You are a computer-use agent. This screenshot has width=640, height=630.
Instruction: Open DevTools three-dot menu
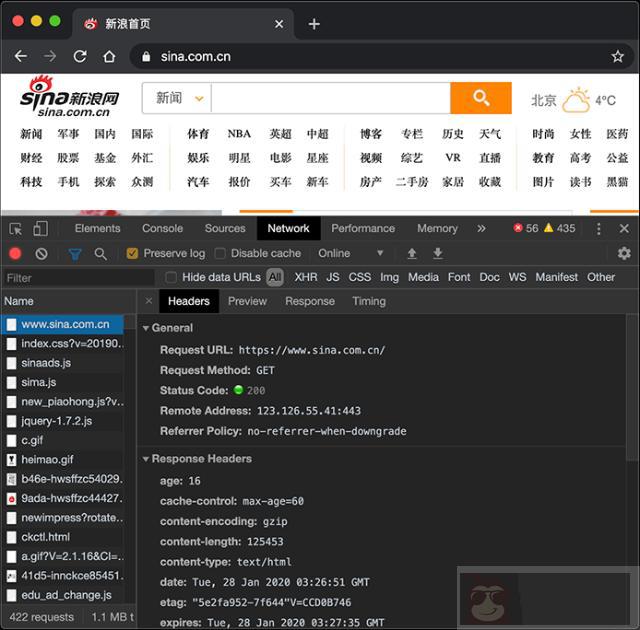tap(598, 228)
